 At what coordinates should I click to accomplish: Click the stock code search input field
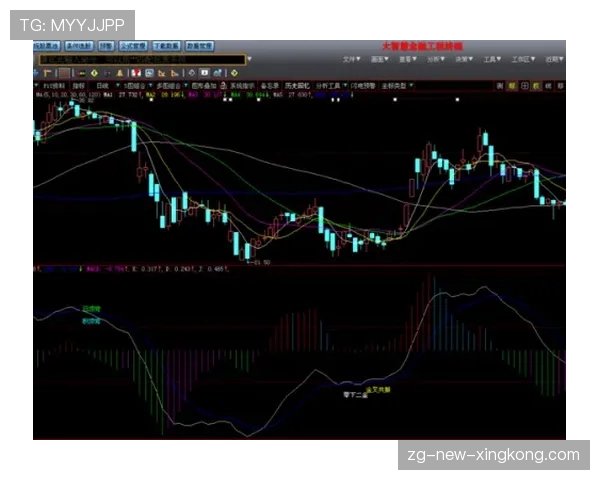point(142,60)
